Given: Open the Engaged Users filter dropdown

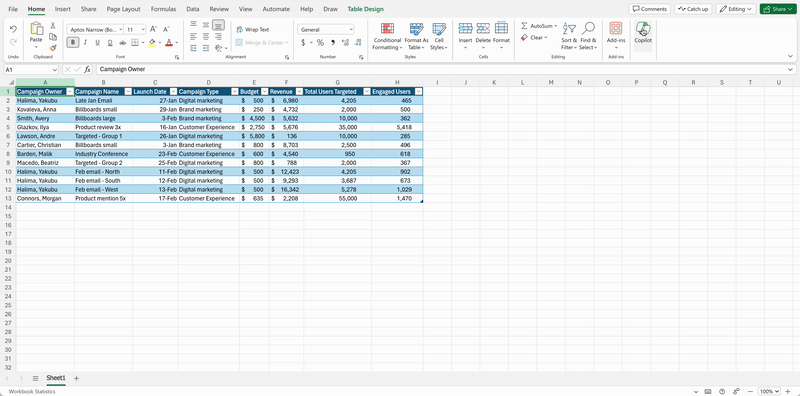Looking at the screenshot, I should (x=418, y=92).
